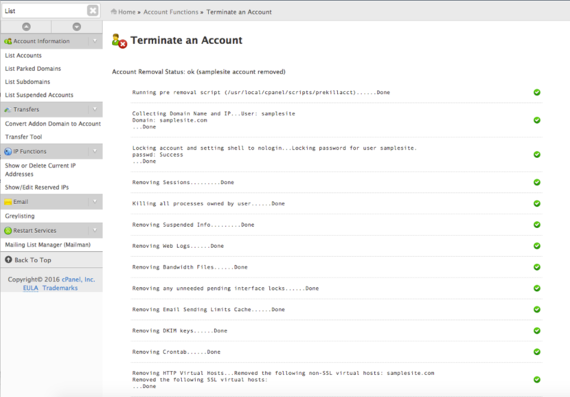The image size is (570, 397).
Task: Click the Restart Services section header label
Action: 35,230
